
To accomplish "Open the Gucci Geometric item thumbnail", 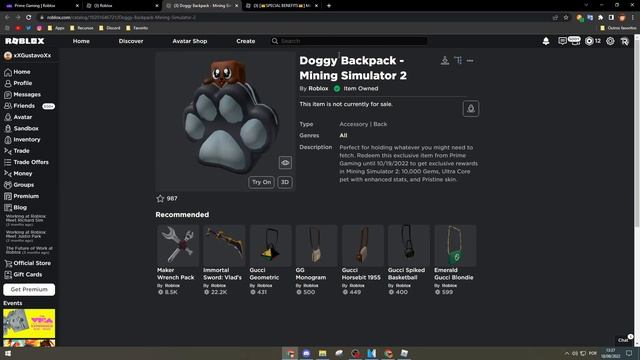I will [270, 245].
